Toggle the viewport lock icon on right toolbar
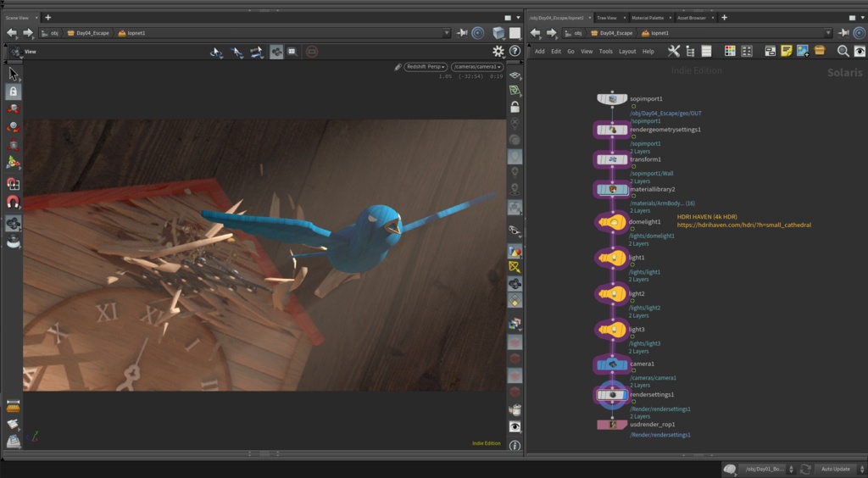 [515, 107]
